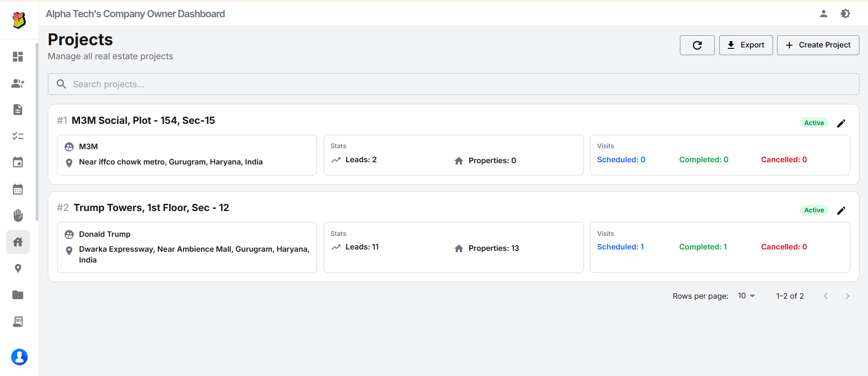This screenshot has width=868, height=376.
Task: Toggle the brightness theme icon
Action: pos(845,14)
